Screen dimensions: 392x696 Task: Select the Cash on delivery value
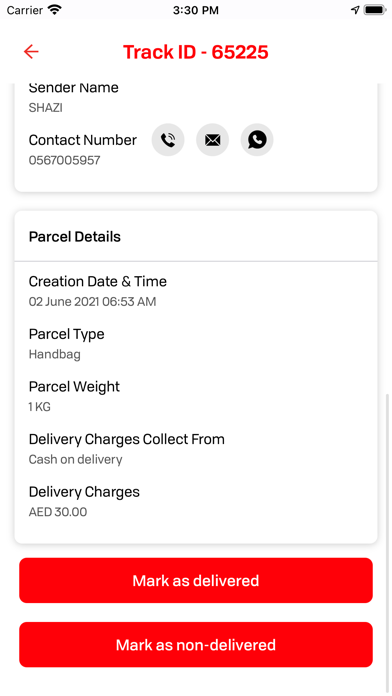click(x=75, y=459)
